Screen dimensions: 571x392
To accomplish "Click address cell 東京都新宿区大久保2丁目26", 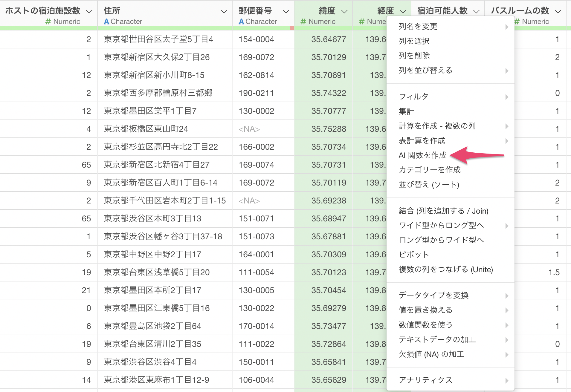I will point(157,57).
